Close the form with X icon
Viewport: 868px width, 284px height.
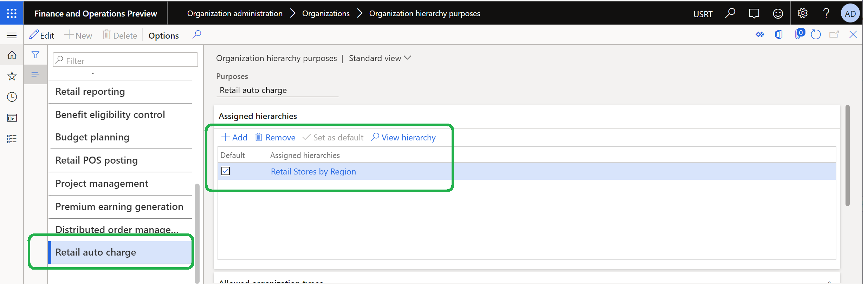point(853,34)
